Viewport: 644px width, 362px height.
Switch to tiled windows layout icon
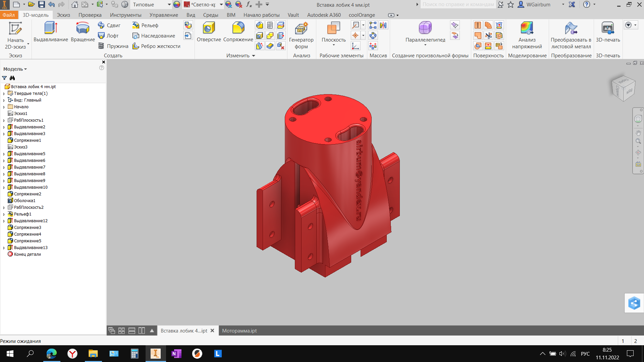[x=121, y=331]
